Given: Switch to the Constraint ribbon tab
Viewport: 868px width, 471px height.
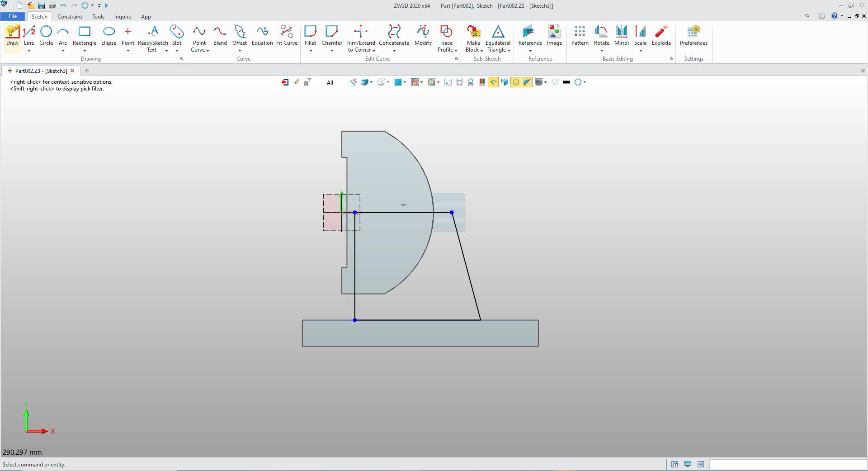Looking at the screenshot, I should pos(70,17).
